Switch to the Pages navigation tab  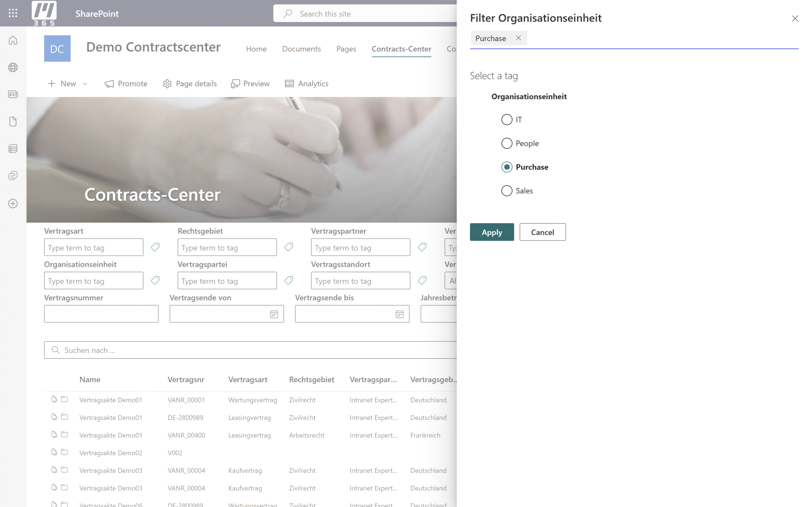click(x=346, y=49)
